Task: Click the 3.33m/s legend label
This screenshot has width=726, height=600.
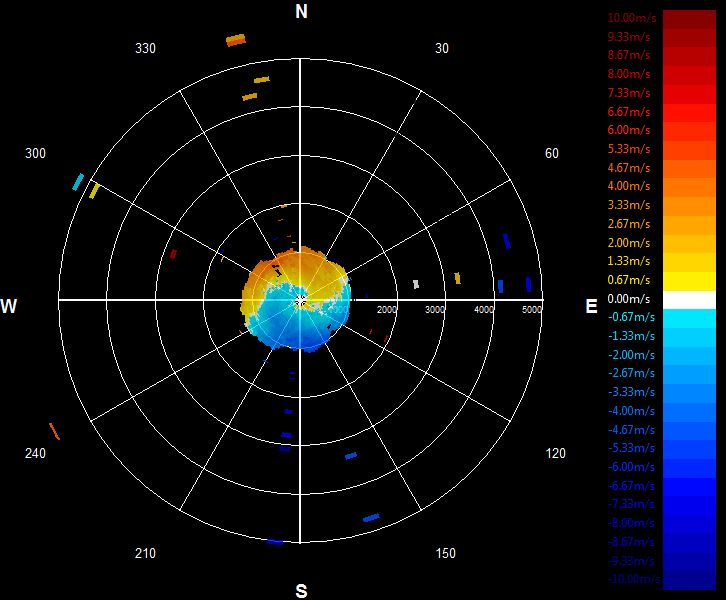Action: click(x=629, y=205)
